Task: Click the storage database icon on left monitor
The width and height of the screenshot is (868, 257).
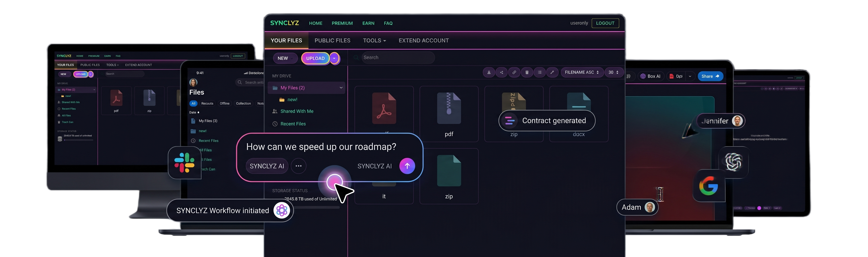Action: (60, 139)
